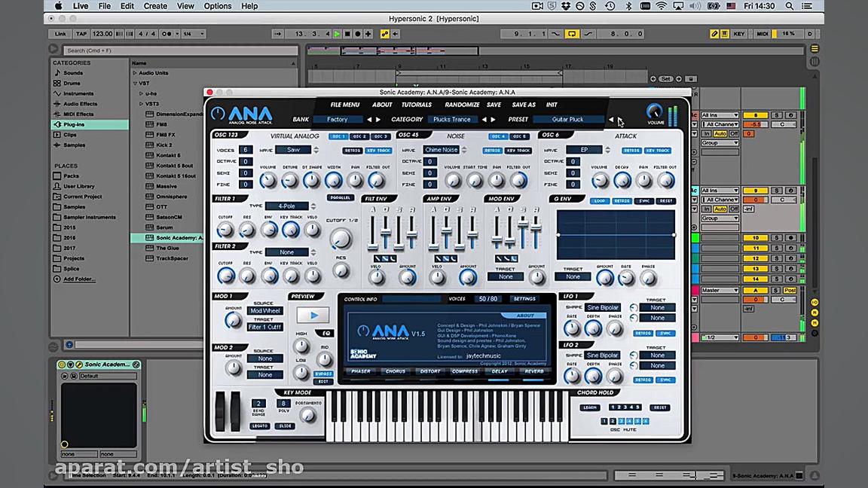Click the LFO 1 rate knob
The width and height of the screenshot is (868, 488).
[x=571, y=328]
